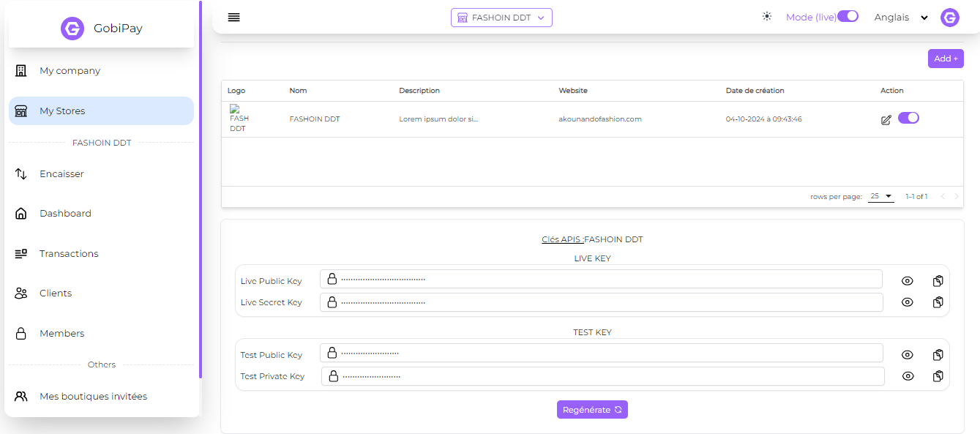The image size is (980, 434).
Task: Click the lock icon in Test Private Key field
Action: pyautogui.click(x=333, y=376)
